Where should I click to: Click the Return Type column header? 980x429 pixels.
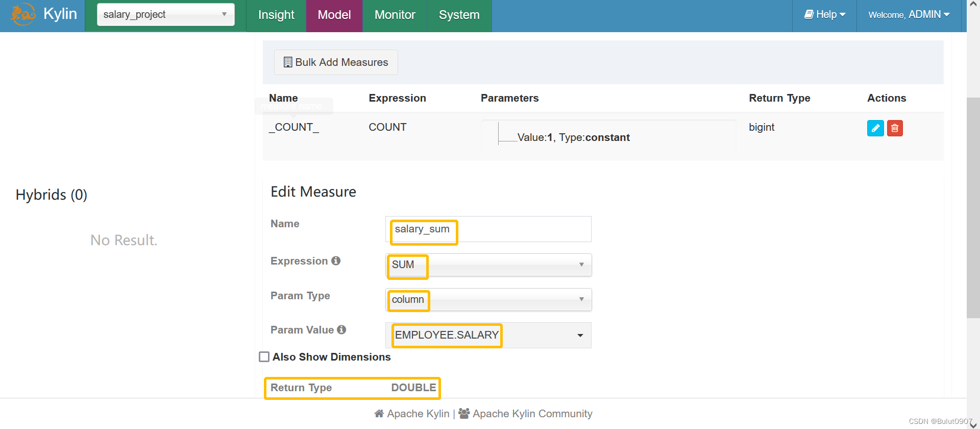(x=779, y=98)
